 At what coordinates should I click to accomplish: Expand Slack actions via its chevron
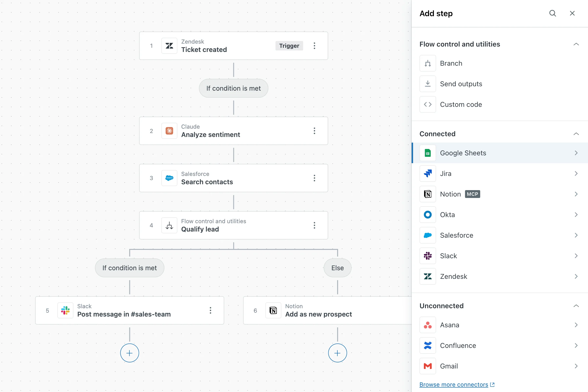point(576,256)
